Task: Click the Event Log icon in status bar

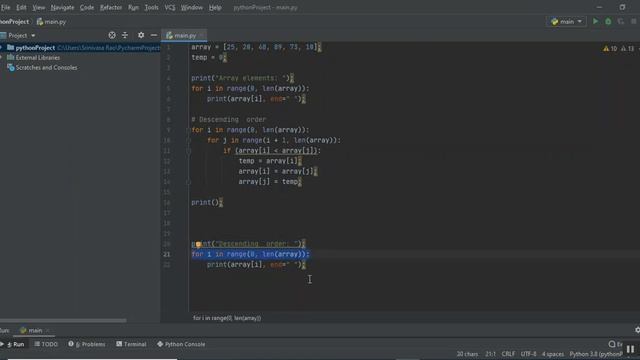Action: [x=612, y=344]
